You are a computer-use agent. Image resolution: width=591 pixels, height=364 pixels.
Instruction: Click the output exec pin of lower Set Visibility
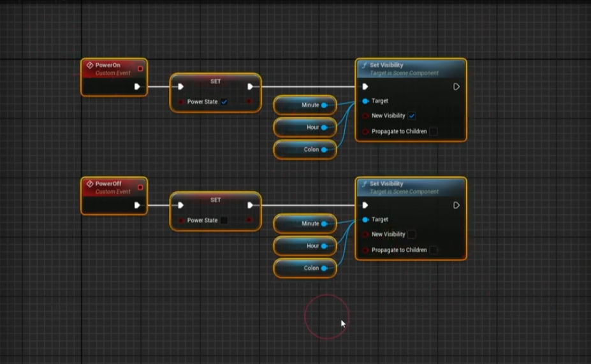point(456,205)
